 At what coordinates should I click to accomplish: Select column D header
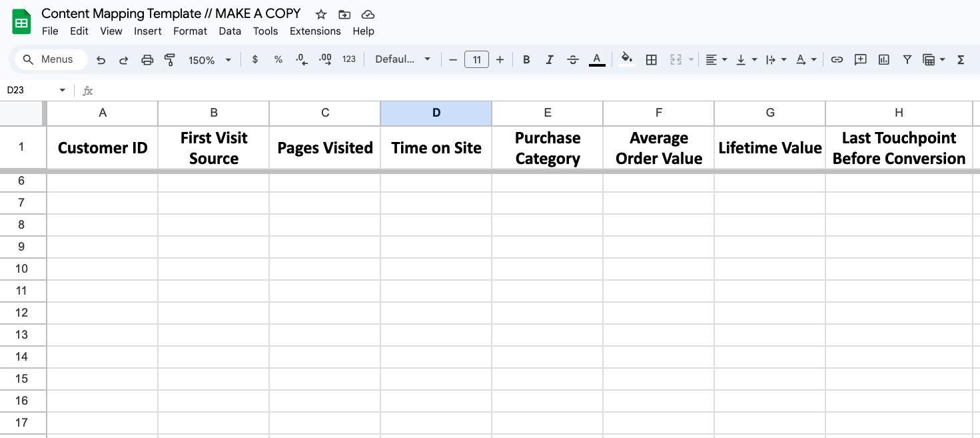coord(436,113)
